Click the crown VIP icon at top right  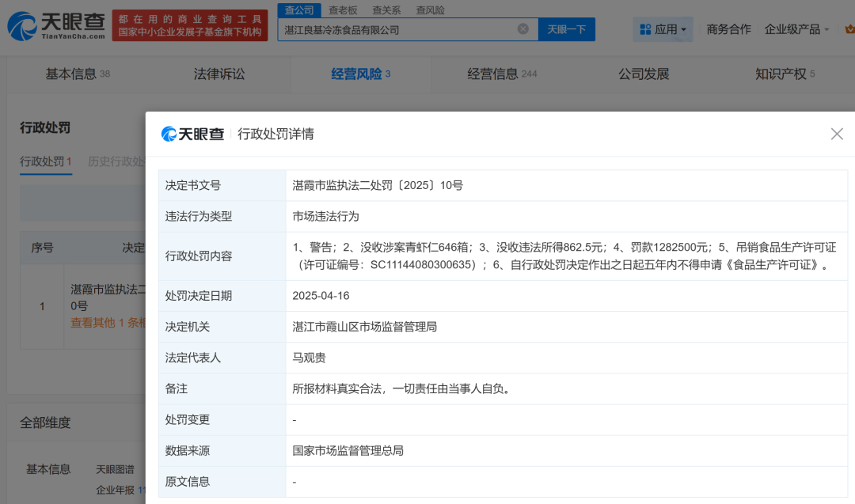[849, 29]
